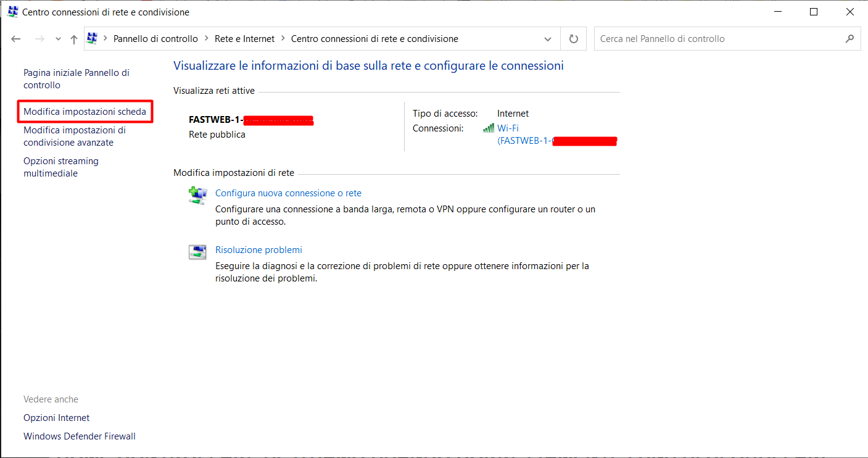The image size is (868, 458).
Task: Open 'Rete e Internet' breadcrumb
Action: (244, 39)
